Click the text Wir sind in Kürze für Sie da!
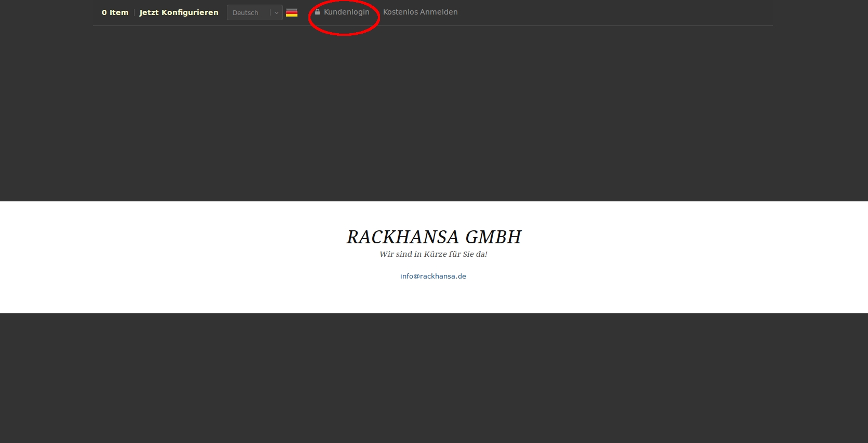Image resolution: width=868 pixels, height=443 pixels. (433, 254)
